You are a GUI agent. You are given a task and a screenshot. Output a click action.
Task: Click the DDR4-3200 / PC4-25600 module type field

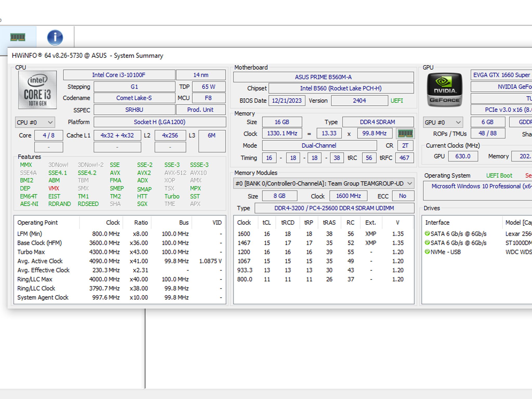(x=334, y=208)
